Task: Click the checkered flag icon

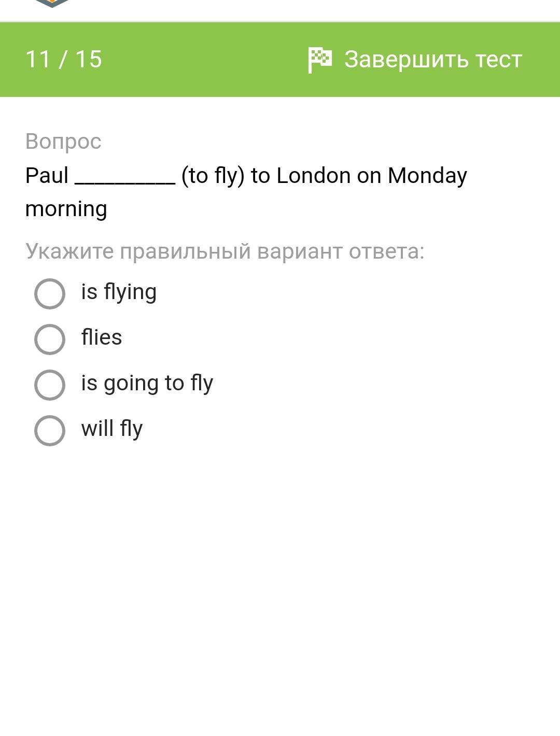Action: tap(320, 60)
